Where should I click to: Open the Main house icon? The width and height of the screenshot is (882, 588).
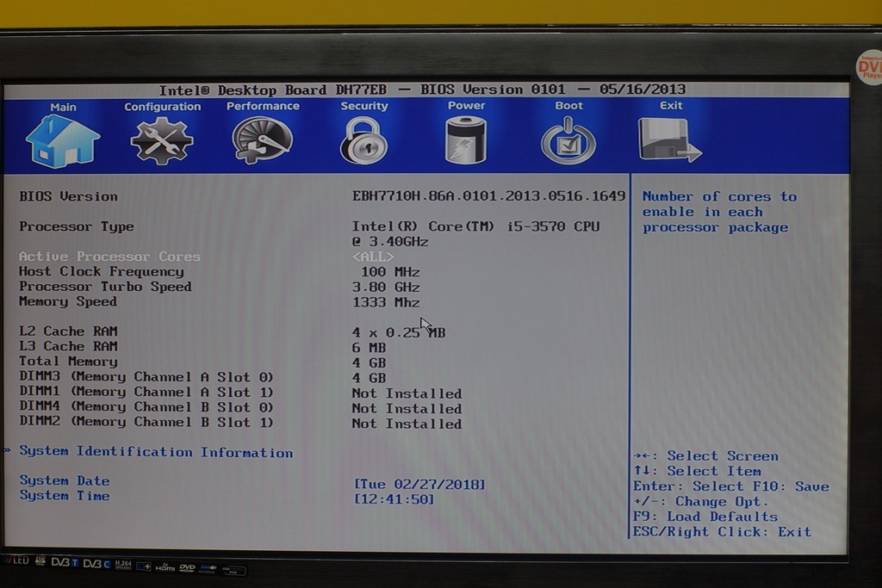tap(63, 141)
